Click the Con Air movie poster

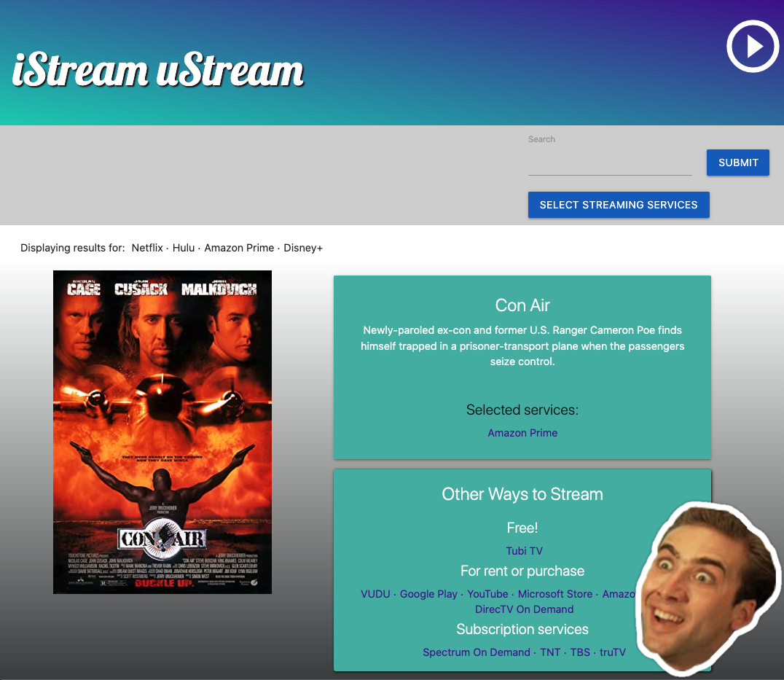coord(162,431)
